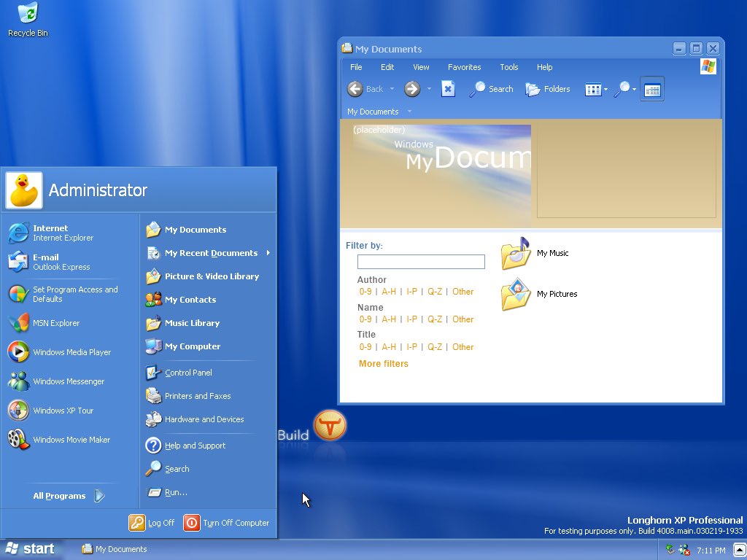The width and height of the screenshot is (747, 560).
Task: Click the tray icon beside the clock
Action: [684, 550]
